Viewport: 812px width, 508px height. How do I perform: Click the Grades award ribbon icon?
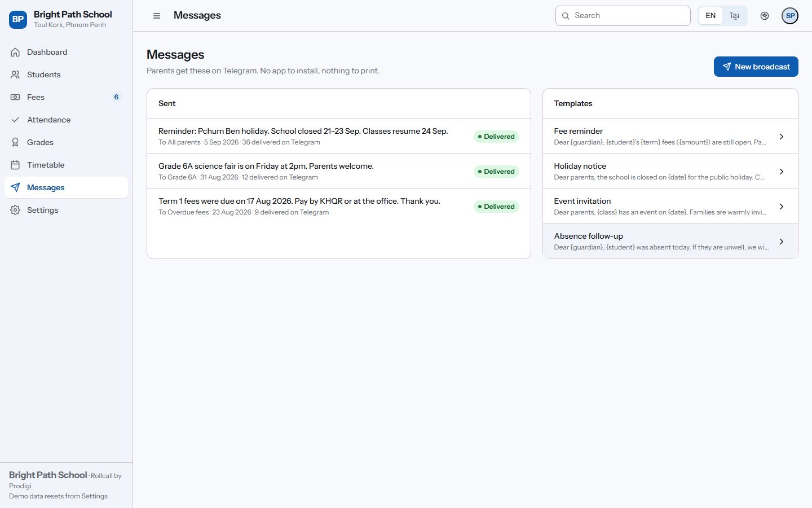point(15,142)
